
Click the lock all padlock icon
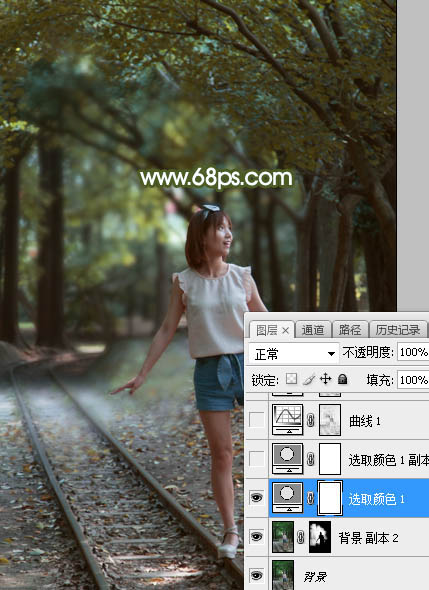coord(342,379)
